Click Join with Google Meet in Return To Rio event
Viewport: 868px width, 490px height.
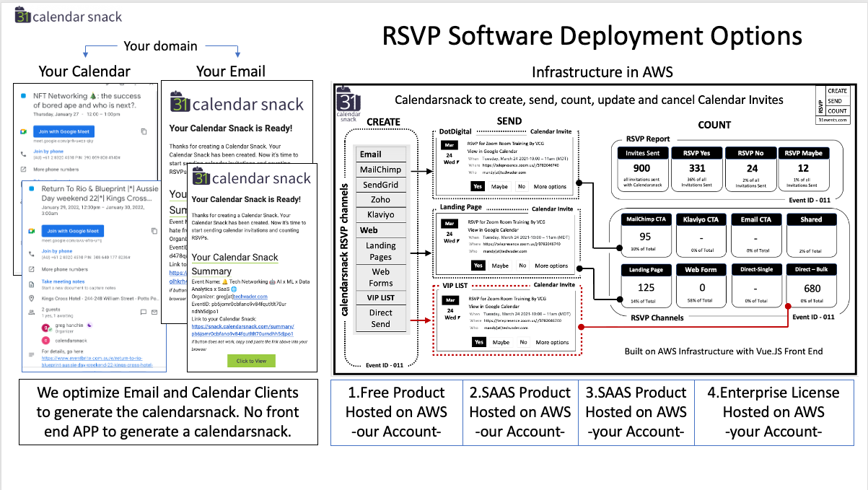74,231
